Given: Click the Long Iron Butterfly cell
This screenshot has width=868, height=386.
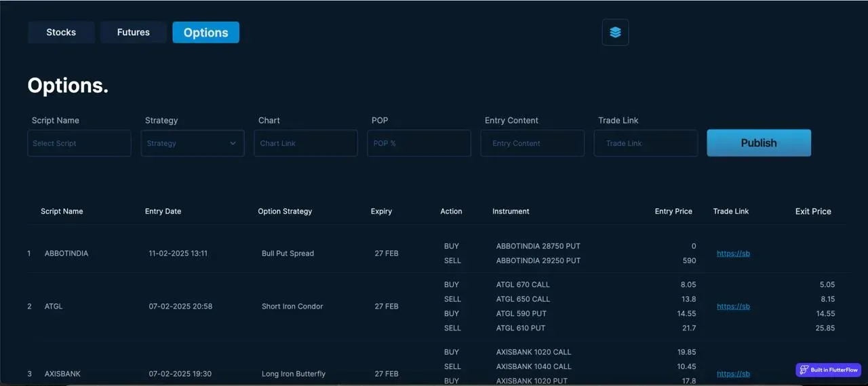Looking at the screenshot, I should tap(294, 374).
